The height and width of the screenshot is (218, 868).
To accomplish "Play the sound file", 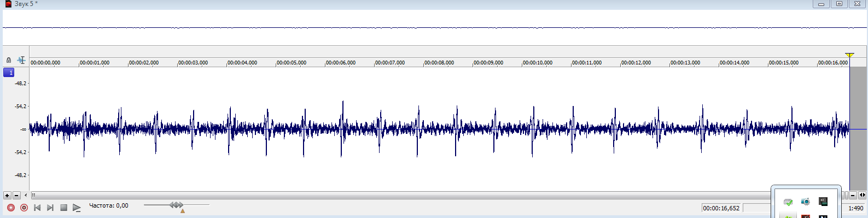I will coord(77,208).
